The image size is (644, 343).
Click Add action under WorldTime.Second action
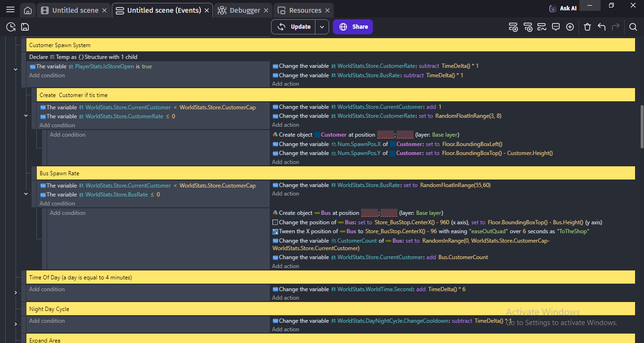[286, 298]
